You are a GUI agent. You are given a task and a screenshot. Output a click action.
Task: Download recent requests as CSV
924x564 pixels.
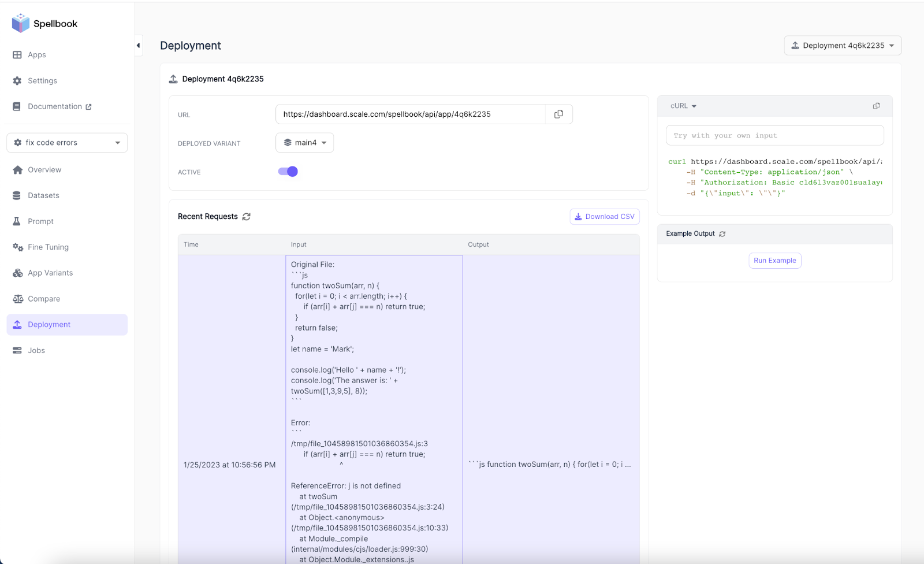point(605,217)
